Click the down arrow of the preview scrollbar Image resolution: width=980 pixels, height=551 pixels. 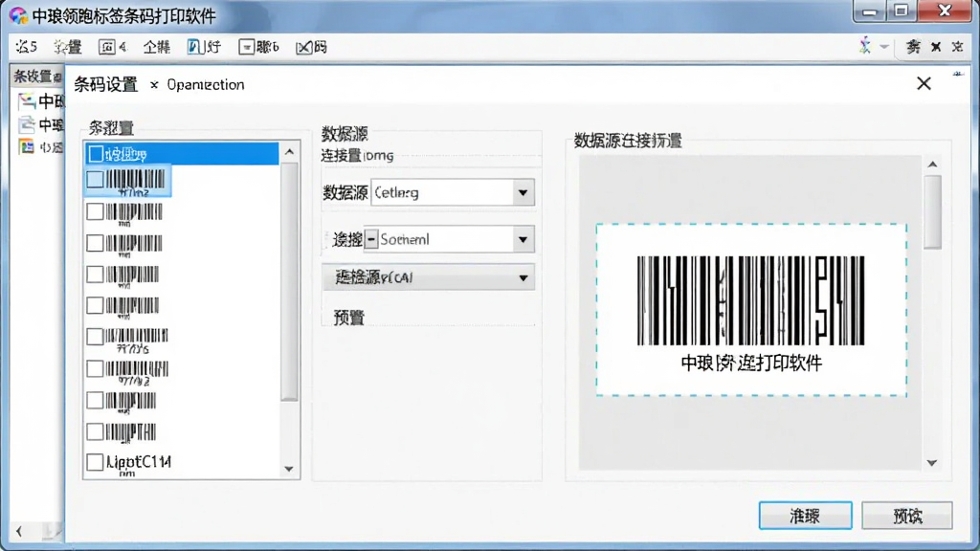click(x=932, y=463)
